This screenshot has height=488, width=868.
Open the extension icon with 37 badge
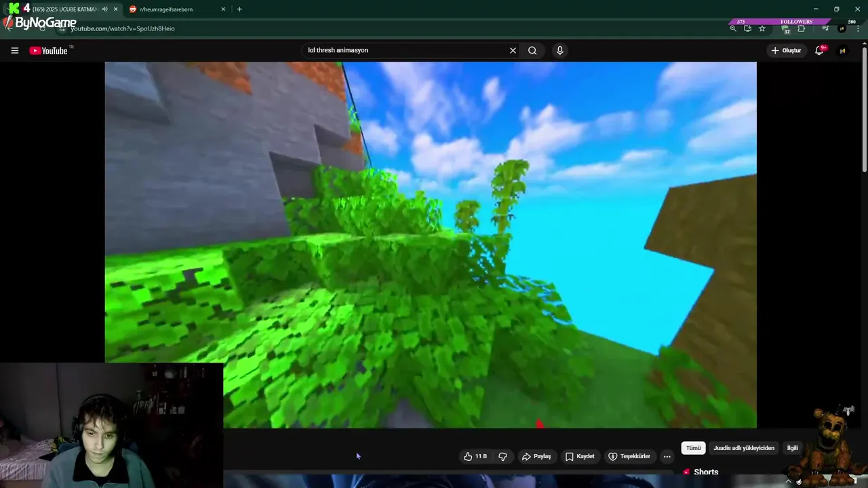(x=785, y=29)
